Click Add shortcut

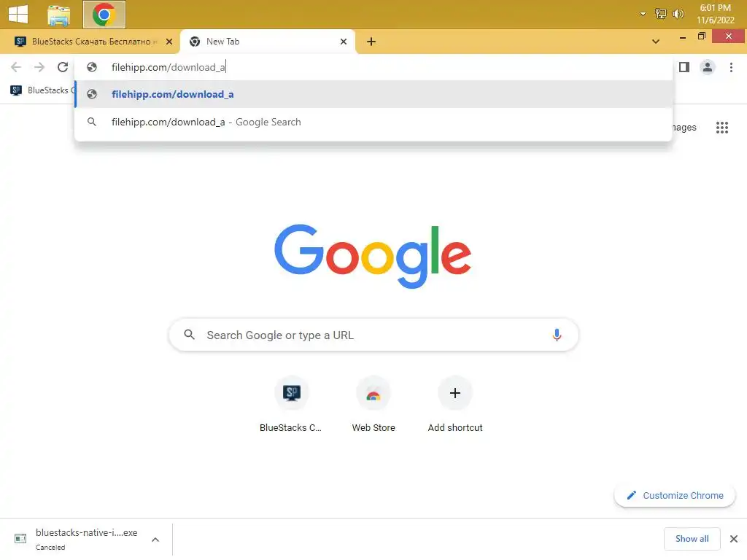click(x=455, y=404)
